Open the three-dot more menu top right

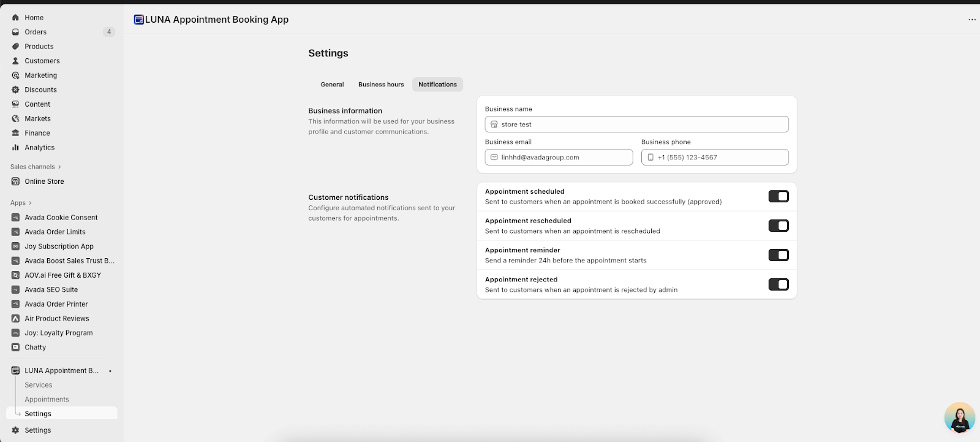[971, 20]
